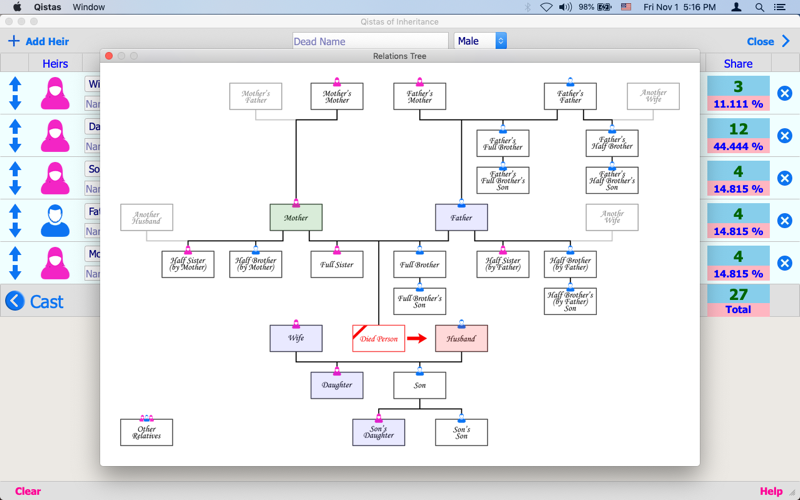Select the Father's Mother box in the relations tree
Viewport: 800px width, 500px height.
[419, 96]
